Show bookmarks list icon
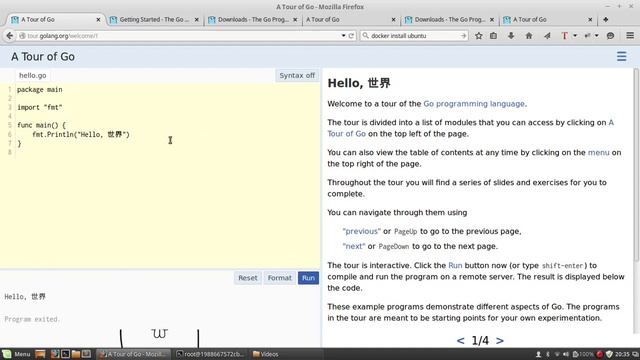Viewport: 640px width, 360px height. pyautogui.click(x=493, y=36)
